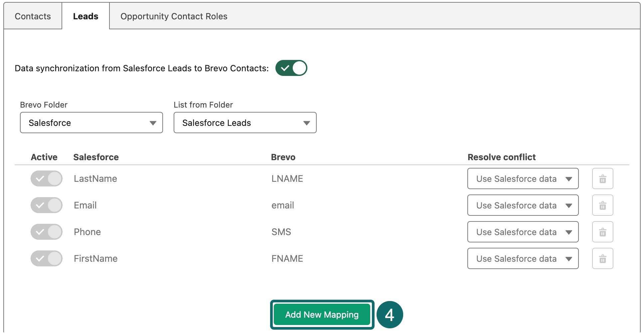644x335 pixels.
Task: Disable the Email mapping active toggle
Action: click(x=47, y=205)
